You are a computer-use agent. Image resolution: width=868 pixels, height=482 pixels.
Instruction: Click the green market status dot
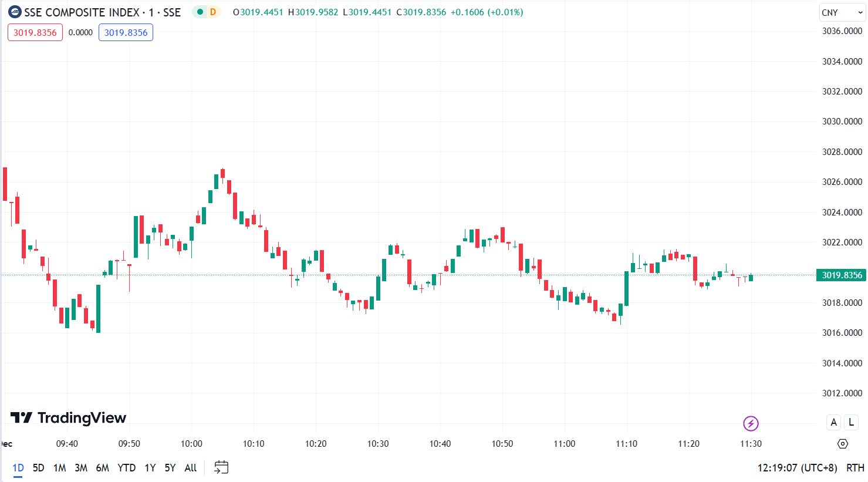(200, 12)
